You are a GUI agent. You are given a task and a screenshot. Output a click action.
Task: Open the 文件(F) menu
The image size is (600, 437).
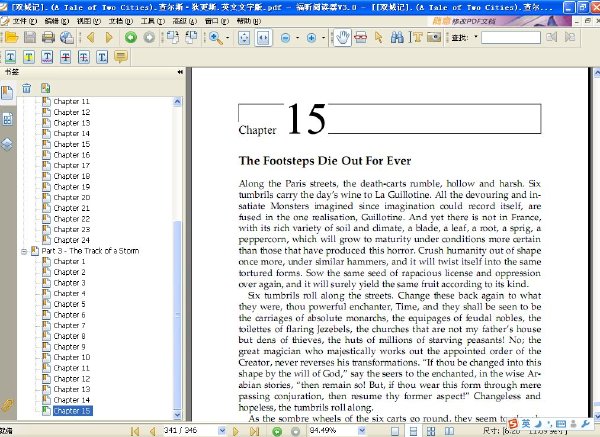click(24, 21)
